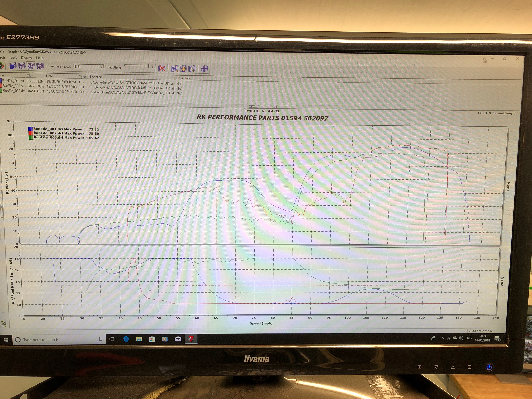Open the Correction Factor DIN dropdown
Viewport: 532px width, 399px height.
click(x=102, y=67)
